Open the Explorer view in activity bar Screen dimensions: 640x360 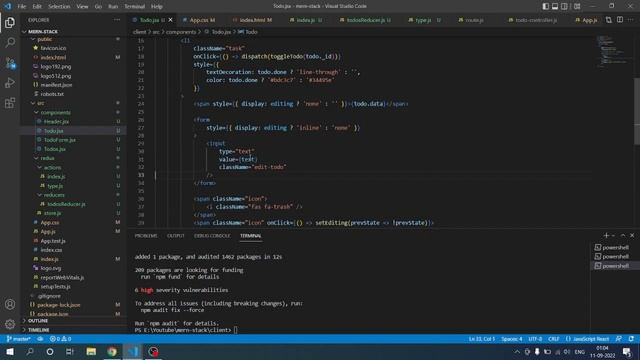(x=10, y=22)
